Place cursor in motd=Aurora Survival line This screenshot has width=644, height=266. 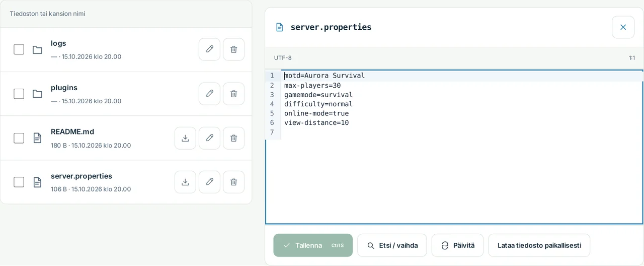pos(325,76)
